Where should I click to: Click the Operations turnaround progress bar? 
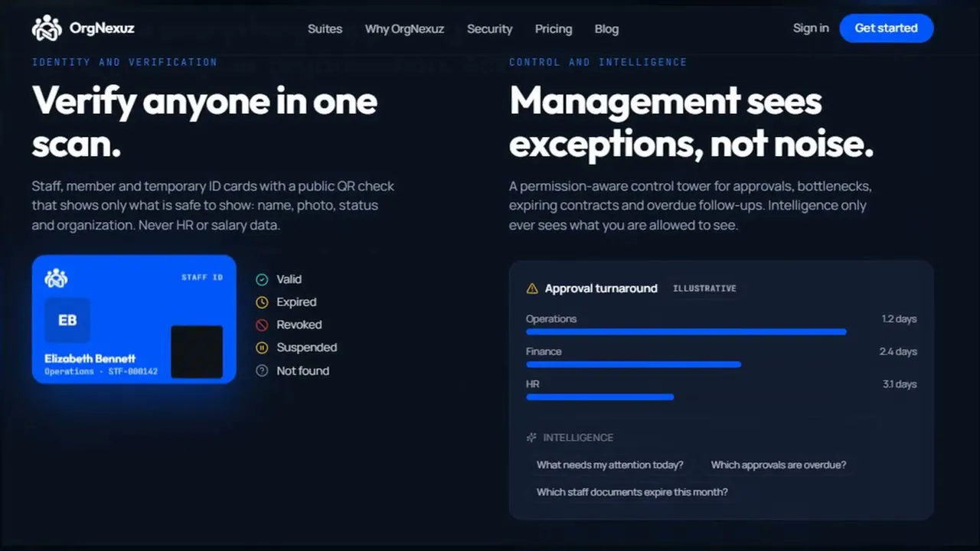pos(686,332)
